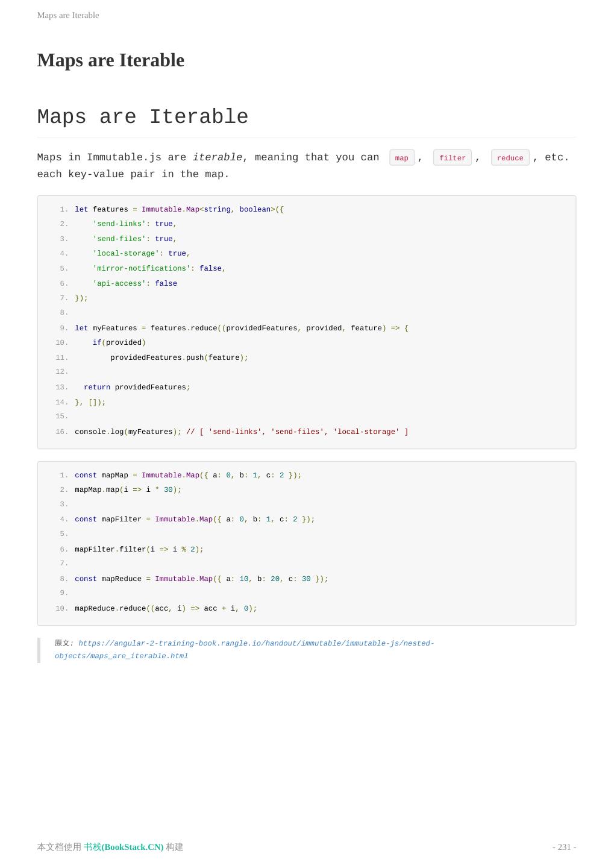Click the italic word 'iterable' in paragraph
The height and width of the screenshot is (868, 614).
click(217, 157)
